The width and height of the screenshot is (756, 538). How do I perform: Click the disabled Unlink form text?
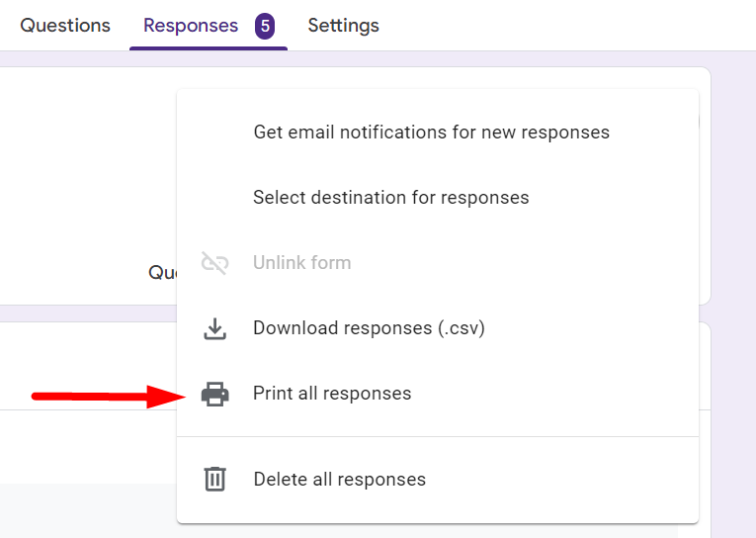click(x=301, y=263)
